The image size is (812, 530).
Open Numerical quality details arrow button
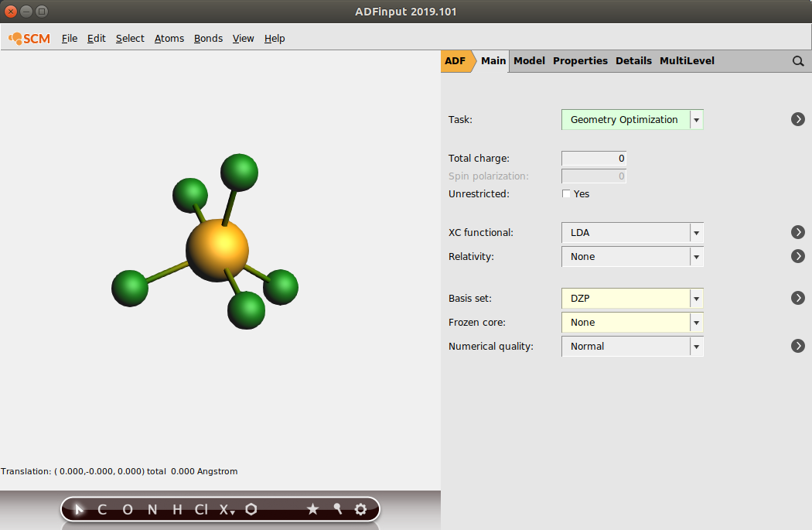click(x=798, y=346)
